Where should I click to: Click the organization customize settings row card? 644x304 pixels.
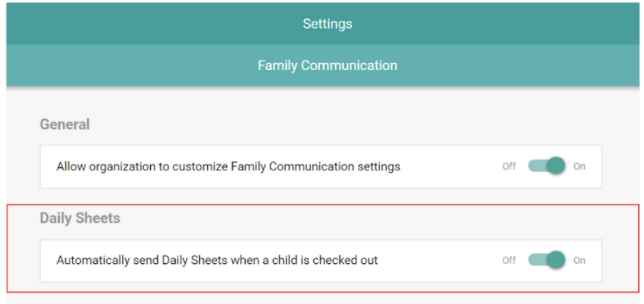tap(321, 166)
